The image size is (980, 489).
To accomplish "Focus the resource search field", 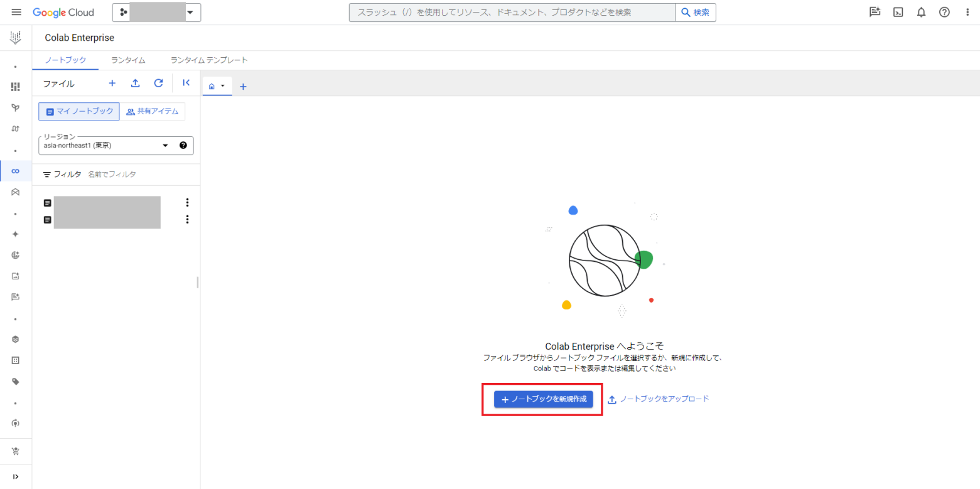I will click(512, 13).
